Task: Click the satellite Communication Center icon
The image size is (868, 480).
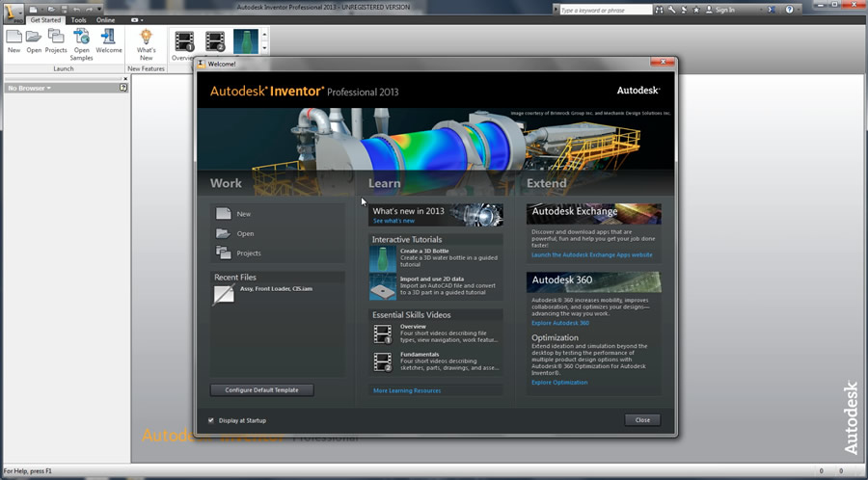Action: point(684,10)
